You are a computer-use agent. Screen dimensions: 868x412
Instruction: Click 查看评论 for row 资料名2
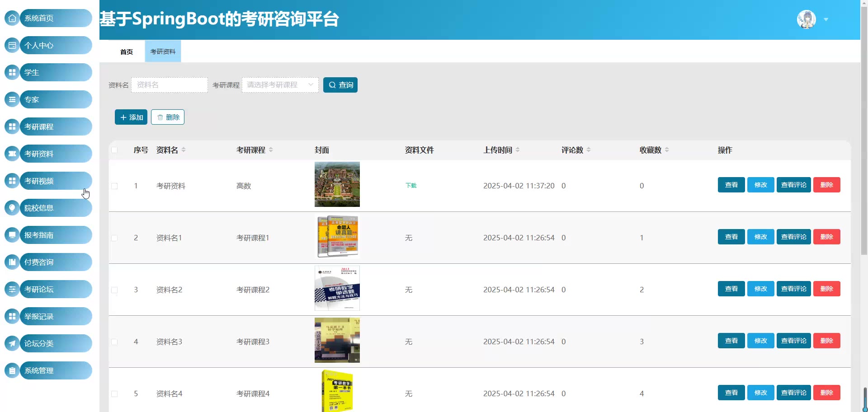pyautogui.click(x=794, y=289)
